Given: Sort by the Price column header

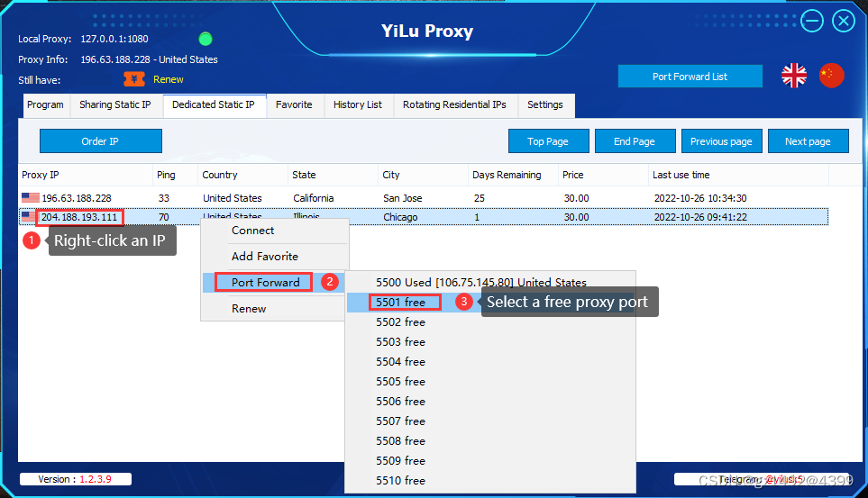Looking at the screenshot, I should click(603, 175).
